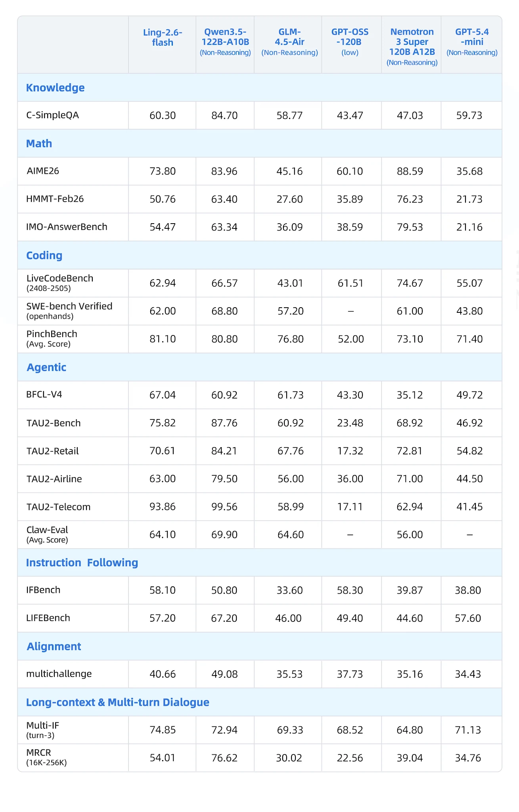
Task: Click the 60.30 value in C-SimpleQA row
Action: pyautogui.click(x=163, y=115)
